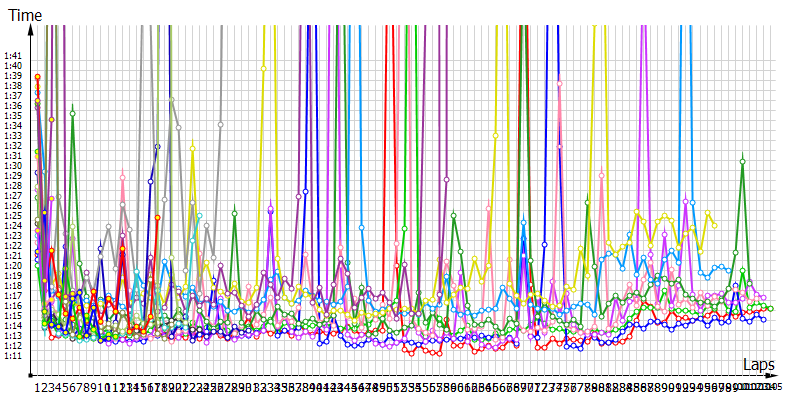Select dark green peak point near lap 5
Screen dimensions: 800x400
72,114
